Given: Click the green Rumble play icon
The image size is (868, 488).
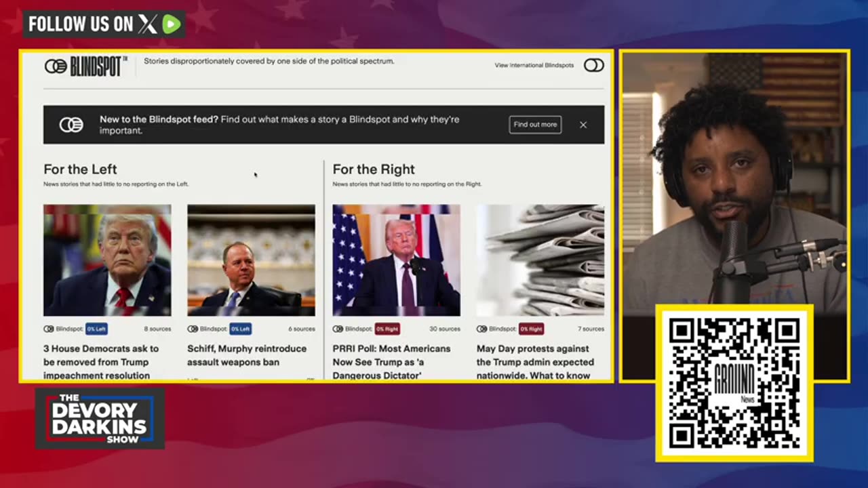Looking at the screenshot, I should point(172,24).
